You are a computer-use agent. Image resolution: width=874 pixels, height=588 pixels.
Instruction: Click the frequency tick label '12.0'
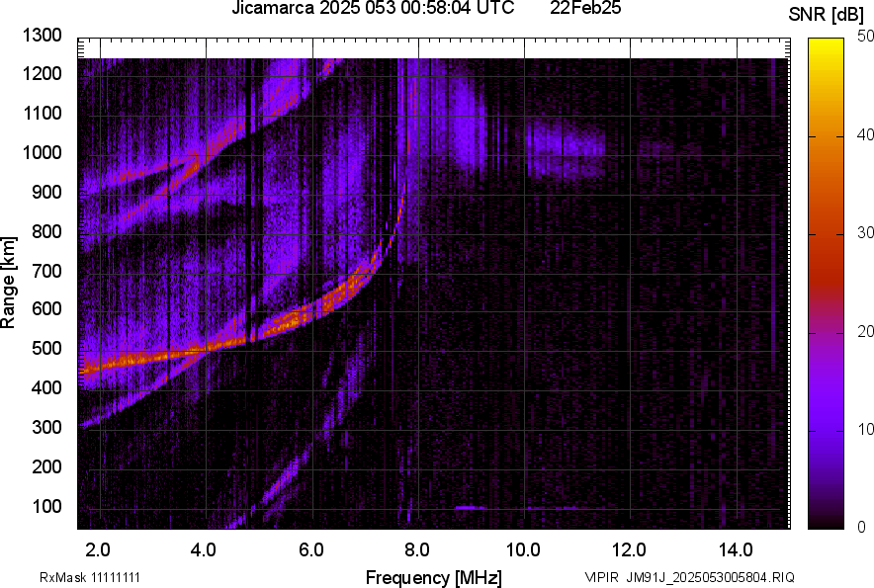[630, 550]
